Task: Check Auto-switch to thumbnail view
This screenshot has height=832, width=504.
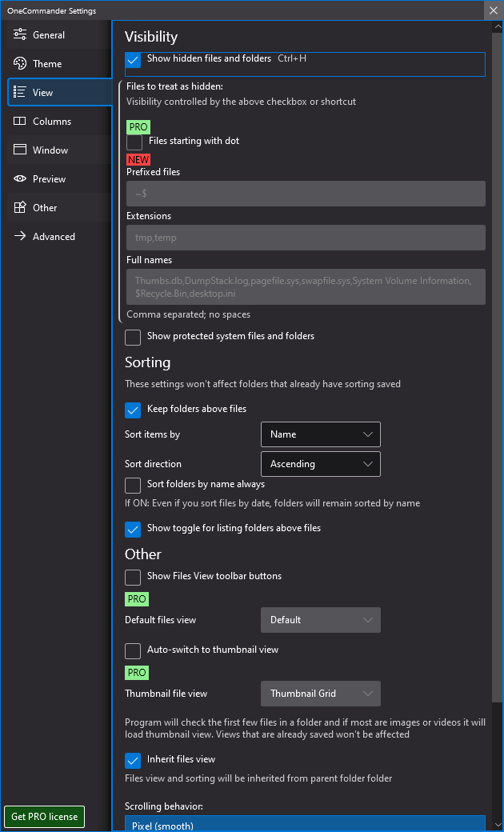Action: pyautogui.click(x=134, y=651)
